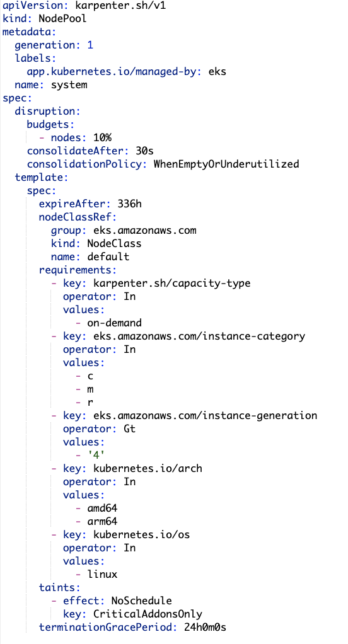The image size is (348, 644).
Task: Click the 'NodeClass' kind value
Action: coord(114,243)
